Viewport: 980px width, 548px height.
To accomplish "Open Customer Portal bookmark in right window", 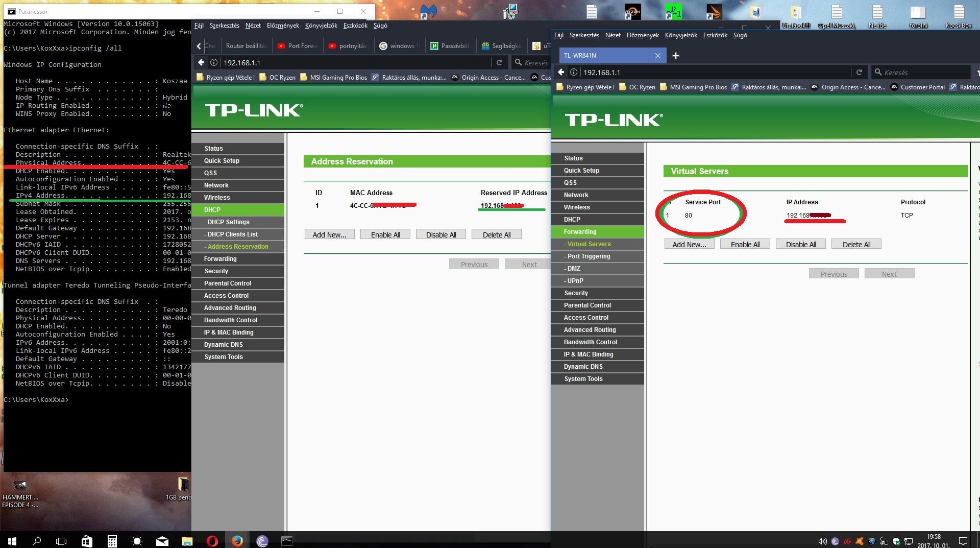I will [x=918, y=87].
